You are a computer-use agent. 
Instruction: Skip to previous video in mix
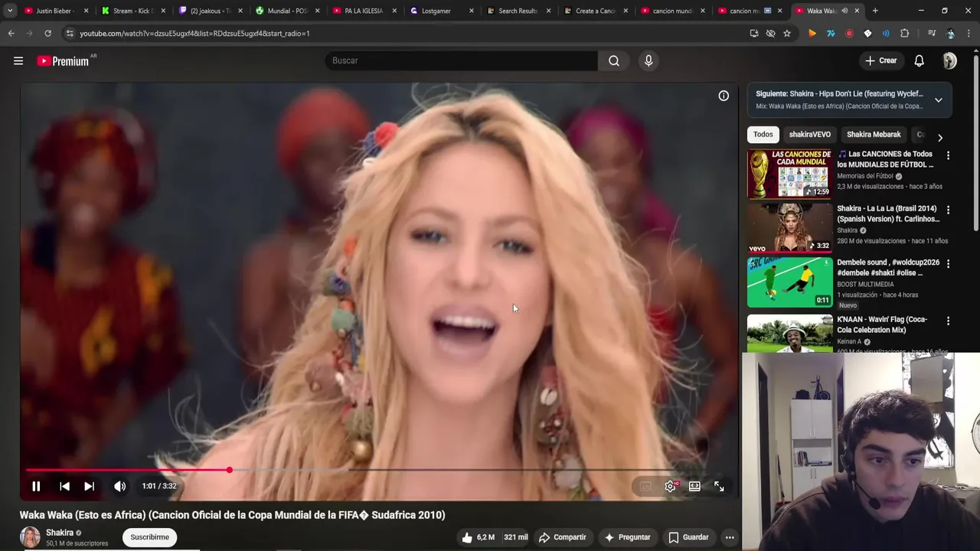pos(64,486)
